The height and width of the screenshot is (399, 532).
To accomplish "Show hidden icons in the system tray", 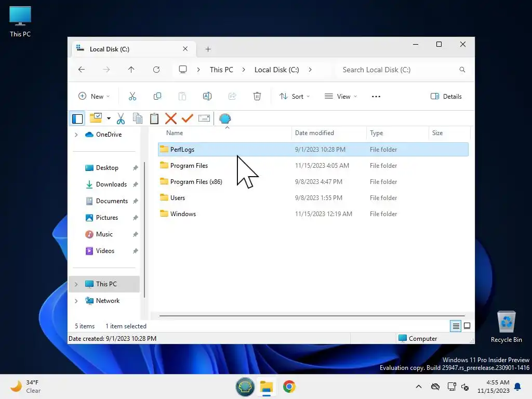I will tap(419, 387).
